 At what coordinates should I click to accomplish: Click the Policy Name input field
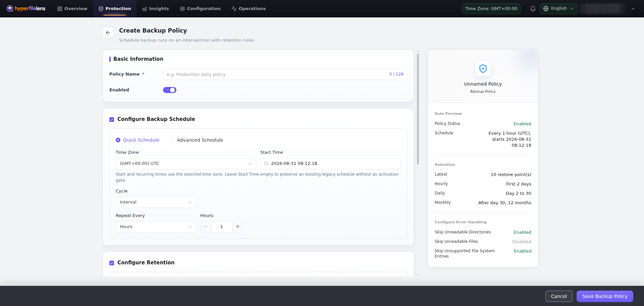285,74
